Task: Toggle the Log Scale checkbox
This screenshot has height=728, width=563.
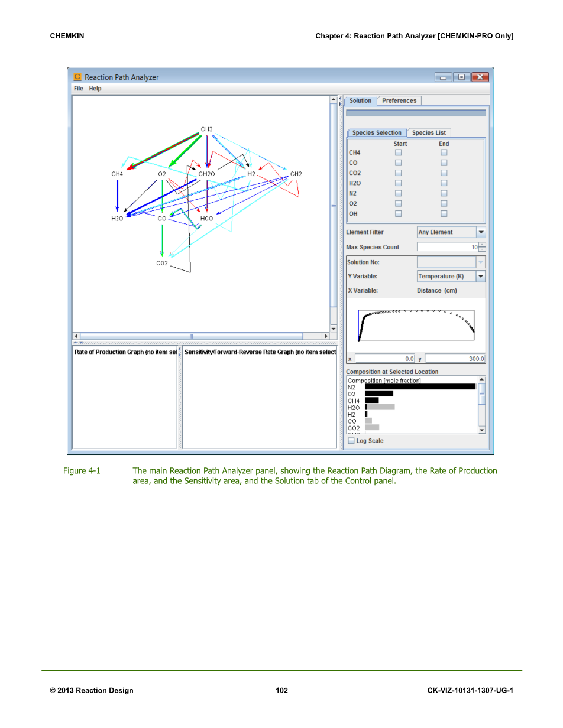Action: 351,441
